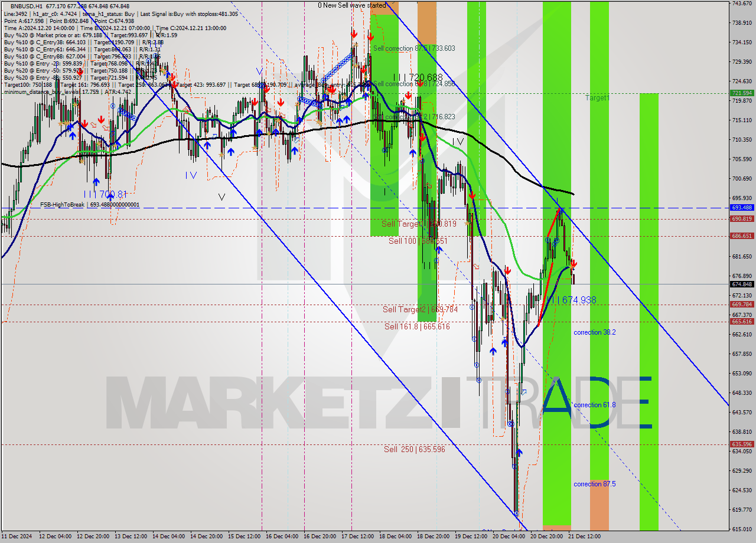756x543 pixels.
Task: Click the '18 Dec 20:00' time axis label
Action: coord(433,537)
